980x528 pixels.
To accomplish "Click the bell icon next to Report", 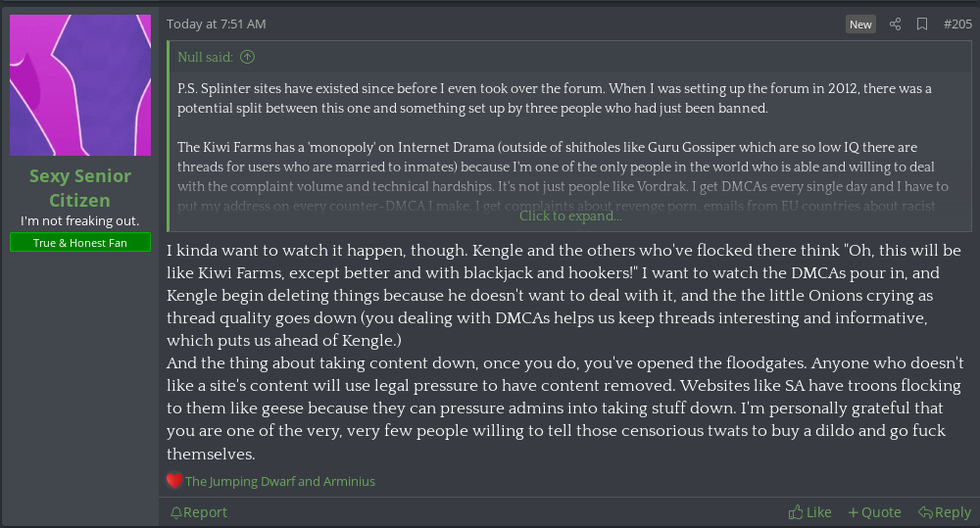I will pos(175,512).
